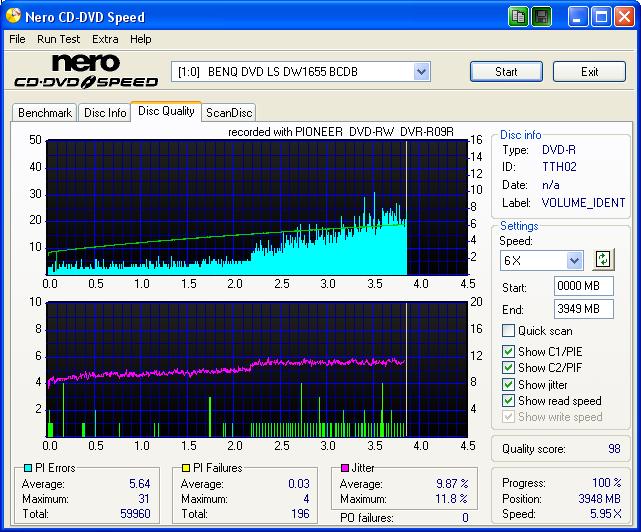Click the yellow PI Failures legend square
641x532 pixels.
tap(186, 468)
